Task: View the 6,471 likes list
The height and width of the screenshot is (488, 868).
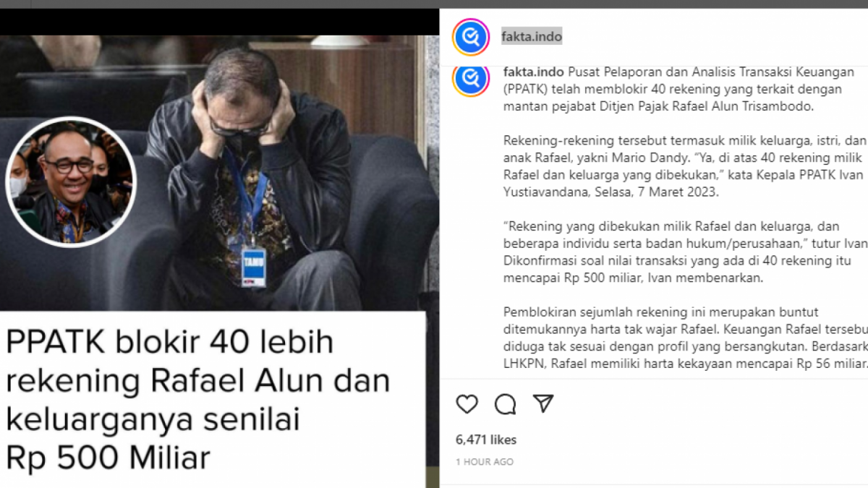Action: tap(486, 440)
